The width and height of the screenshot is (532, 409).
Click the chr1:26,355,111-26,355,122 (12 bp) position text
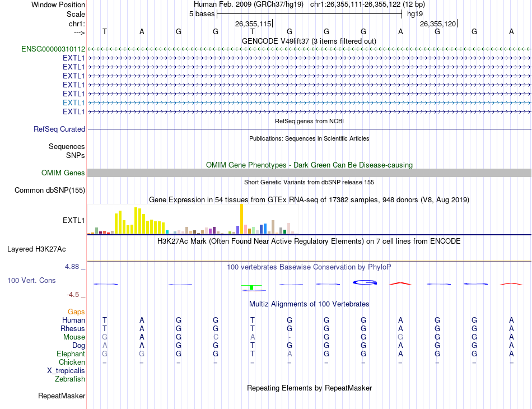[367, 4]
